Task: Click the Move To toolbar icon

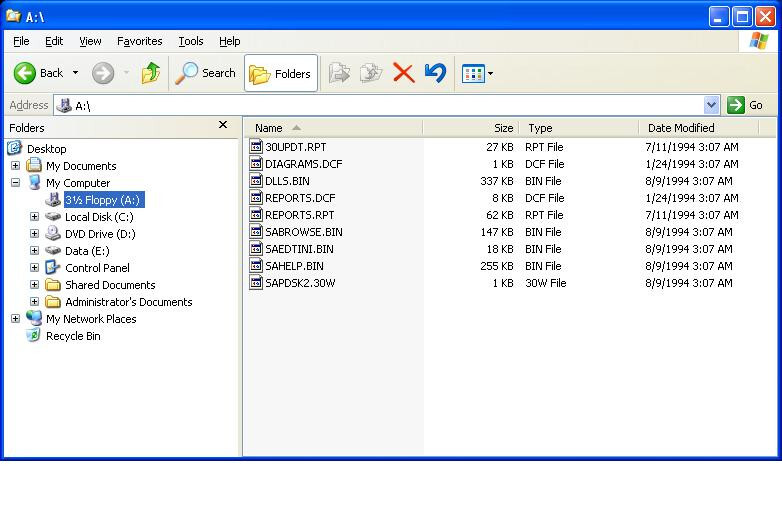Action: click(x=340, y=73)
